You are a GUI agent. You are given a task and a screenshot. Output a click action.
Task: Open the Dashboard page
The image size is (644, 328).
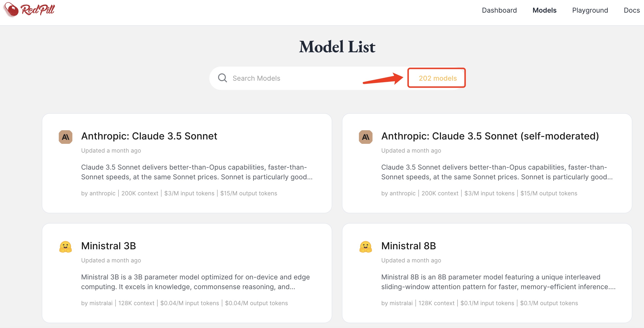click(499, 10)
